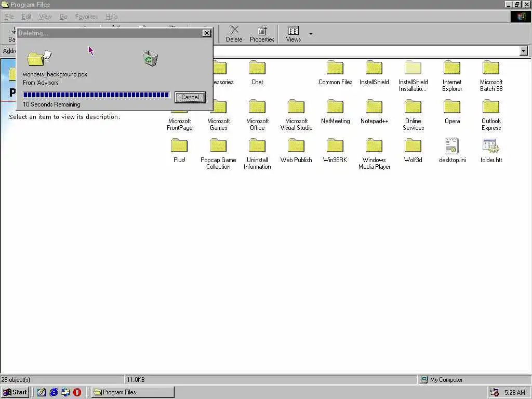Click the 10 Seconds Remaining text

[x=51, y=104]
